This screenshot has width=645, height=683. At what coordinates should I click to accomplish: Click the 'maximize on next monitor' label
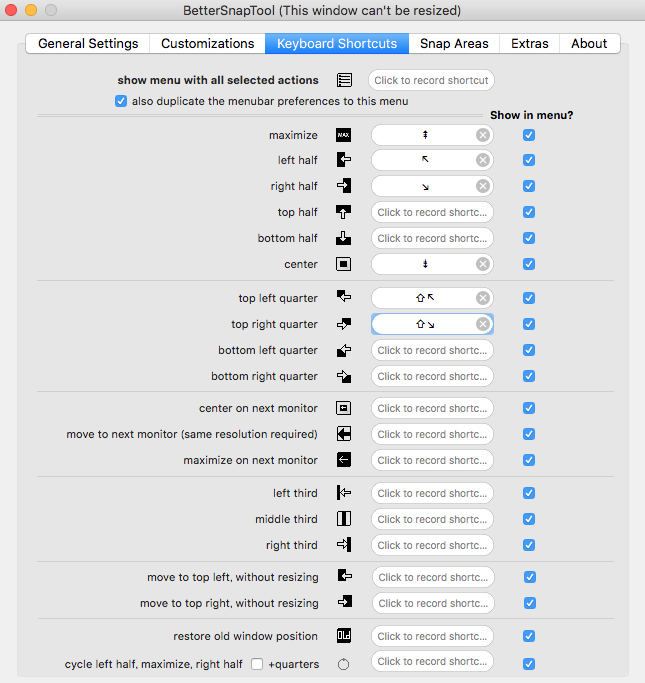point(250,460)
